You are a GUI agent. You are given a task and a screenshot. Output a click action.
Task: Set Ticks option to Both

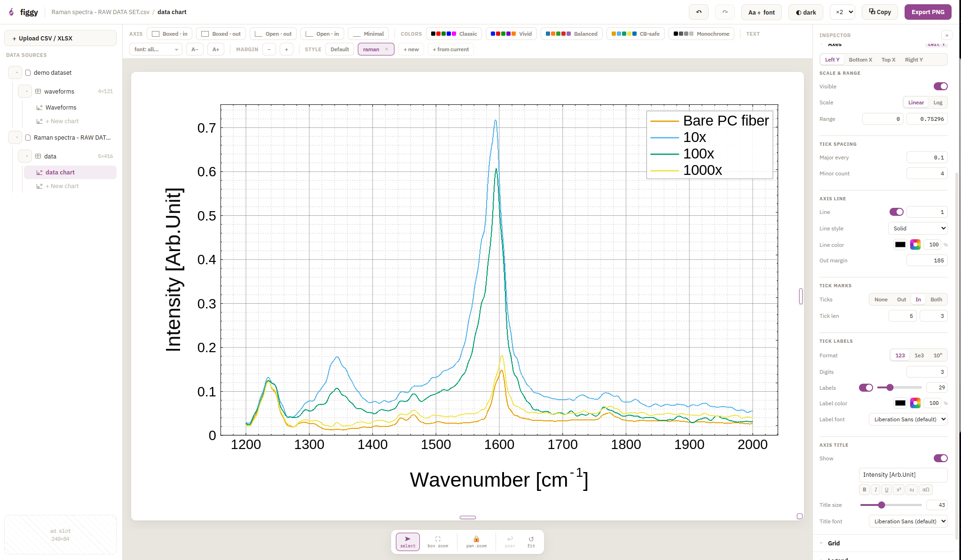coord(936,300)
